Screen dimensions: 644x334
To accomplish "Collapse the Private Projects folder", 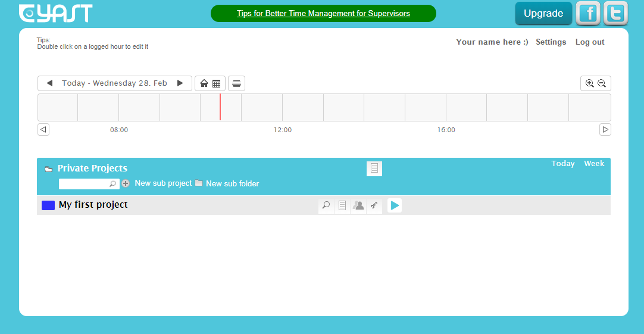I will click(48, 169).
